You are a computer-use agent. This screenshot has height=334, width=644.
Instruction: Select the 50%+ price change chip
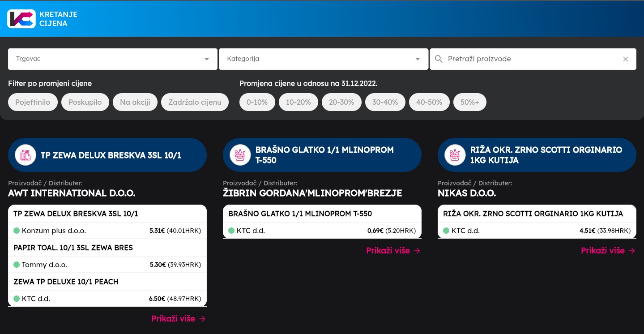coord(469,102)
